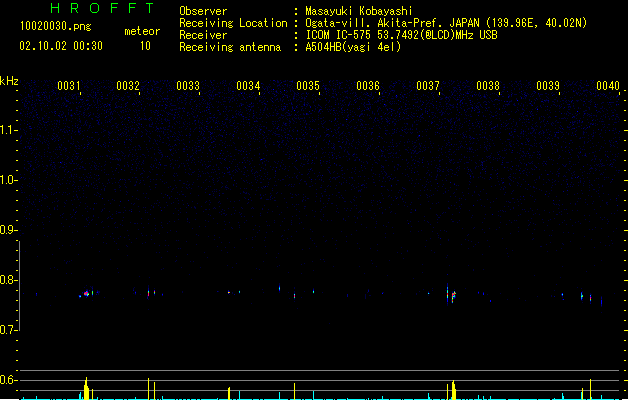Screen dimensions: 629x400
Task: Click the HROFFT title text
Action: [102, 8]
